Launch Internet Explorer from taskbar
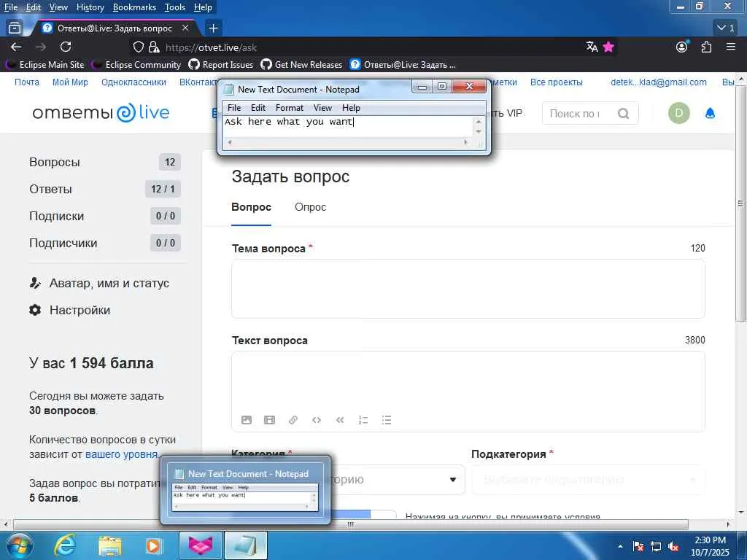The height and width of the screenshot is (560, 747). click(65, 545)
